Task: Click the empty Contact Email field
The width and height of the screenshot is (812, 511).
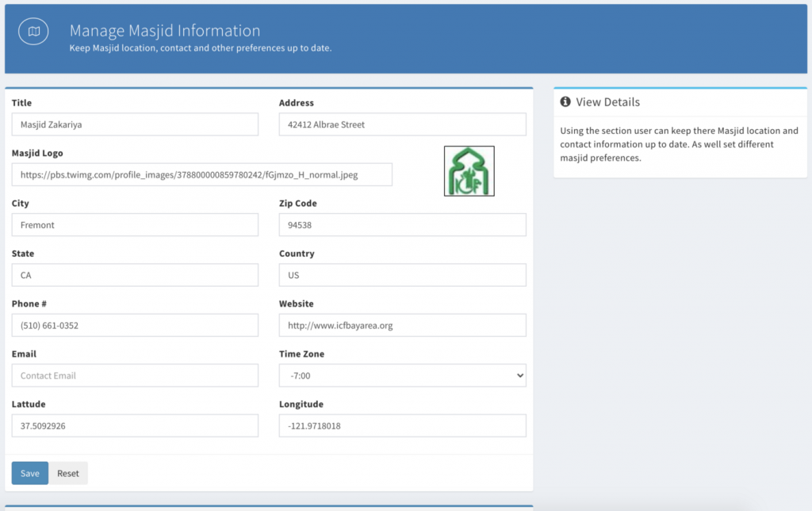Action: (135, 376)
